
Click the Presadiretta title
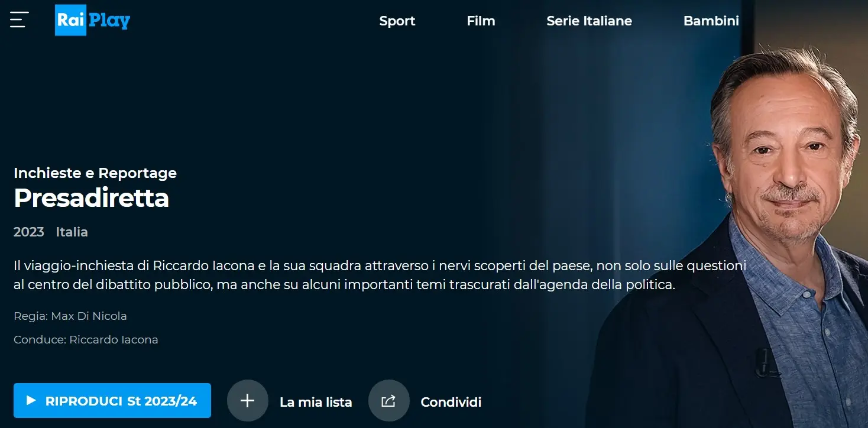[91, 198]
